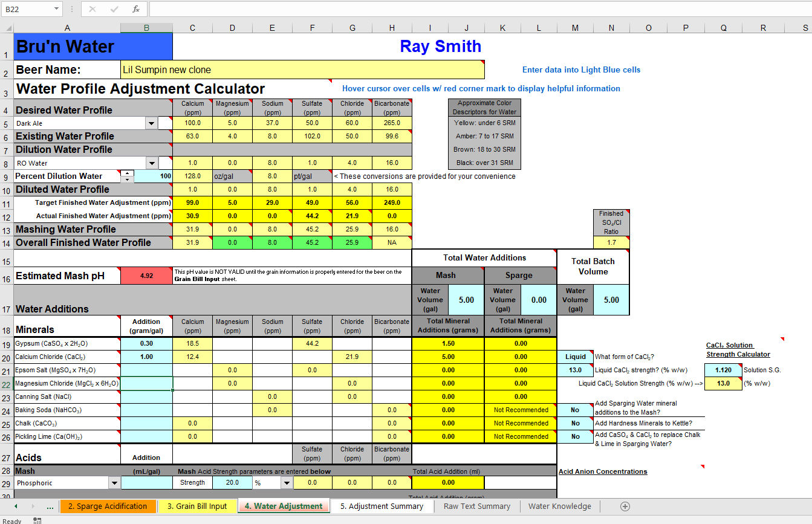The width and height of the screenshot is (812, 524).
Task: Add a new sheet with plus icon
Action: click(625, 506)
